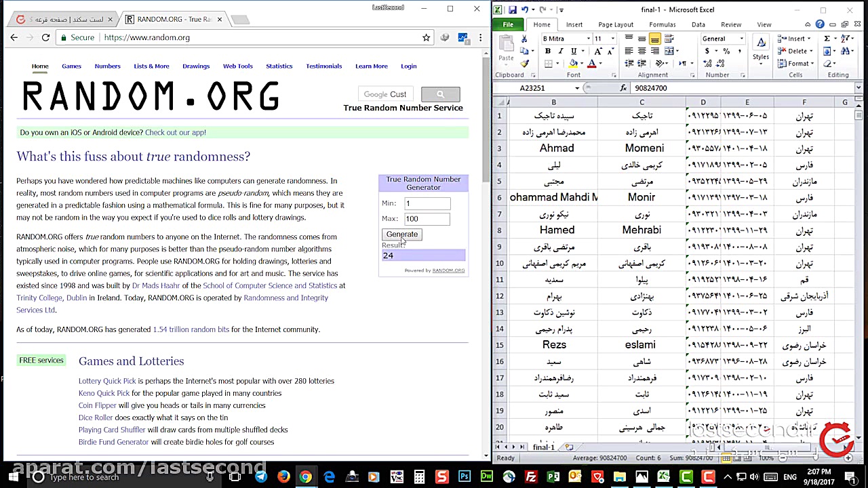Screen dimensions: 868x488
Task: Copy selection using the Copy icon
Action: coord(524,51)
